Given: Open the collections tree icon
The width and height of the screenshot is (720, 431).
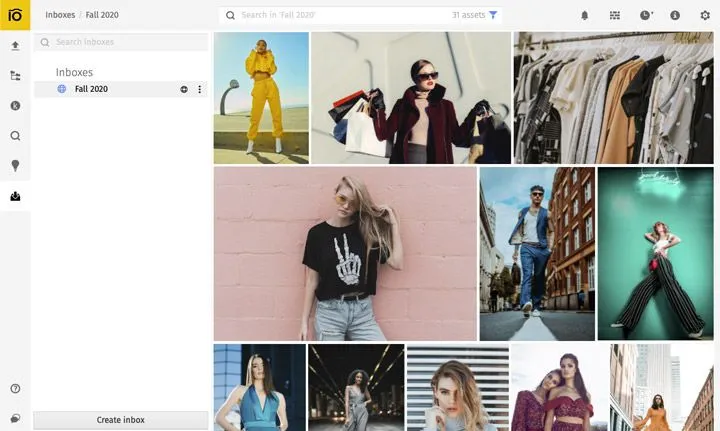Looking at the screenshot, I should 15,76.
